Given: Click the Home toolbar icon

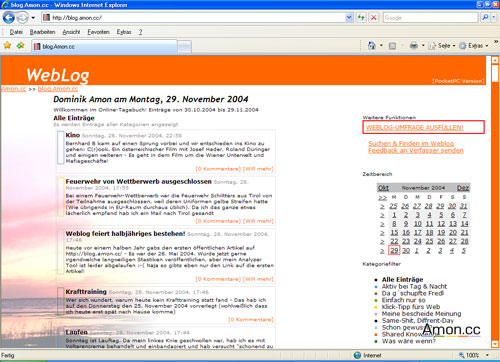Looking at the screenshot, I should tap(371, 45).
